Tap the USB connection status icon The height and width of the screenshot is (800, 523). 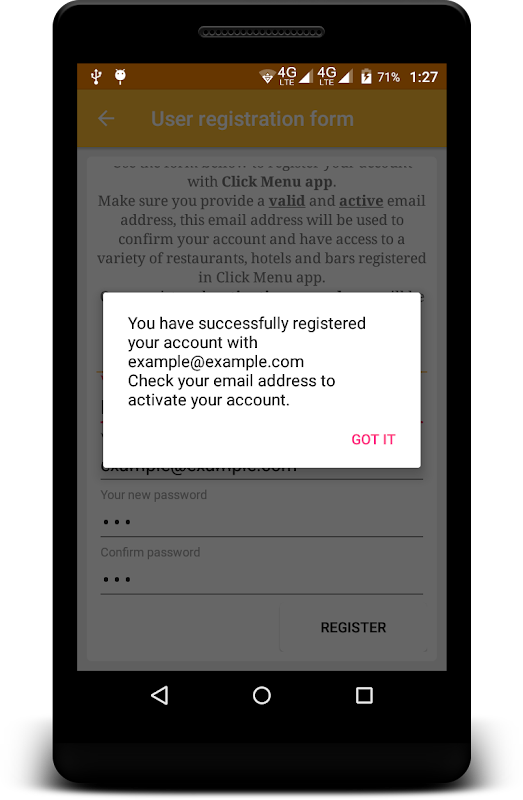[x=96, y=77]
